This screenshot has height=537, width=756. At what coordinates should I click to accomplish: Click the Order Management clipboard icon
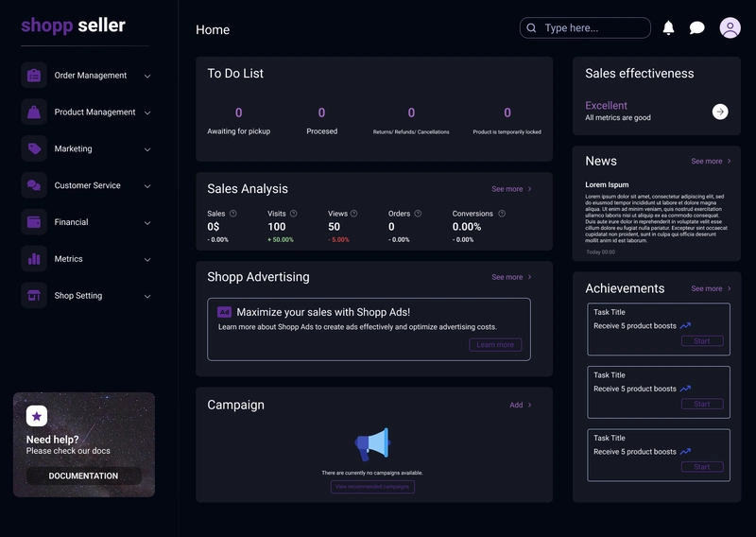coord(34,76)
